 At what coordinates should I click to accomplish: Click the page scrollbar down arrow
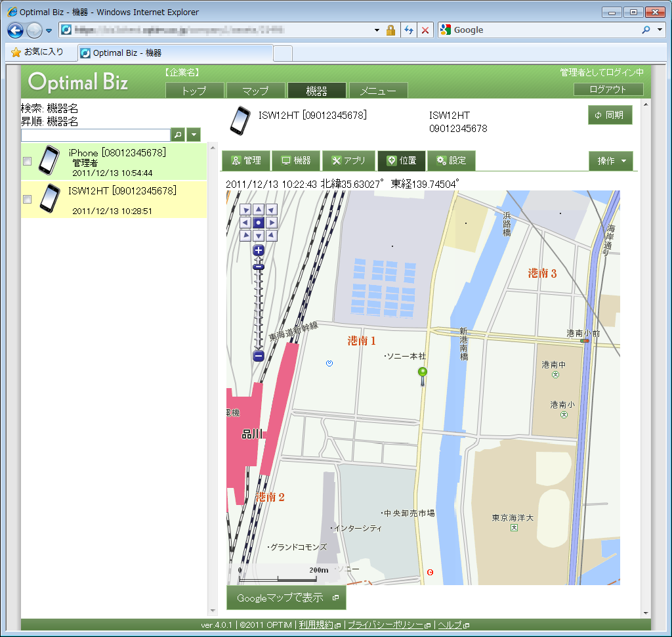point(646,613)
